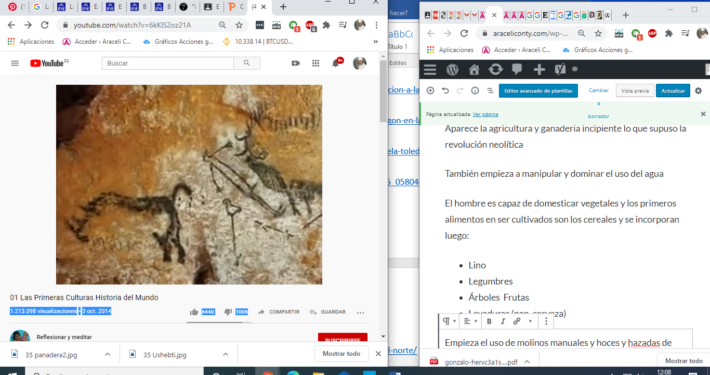This screenshot has width=710, height=375.
Task: Click the undo arrow in WordPress editor
Action: coord(445,91)
